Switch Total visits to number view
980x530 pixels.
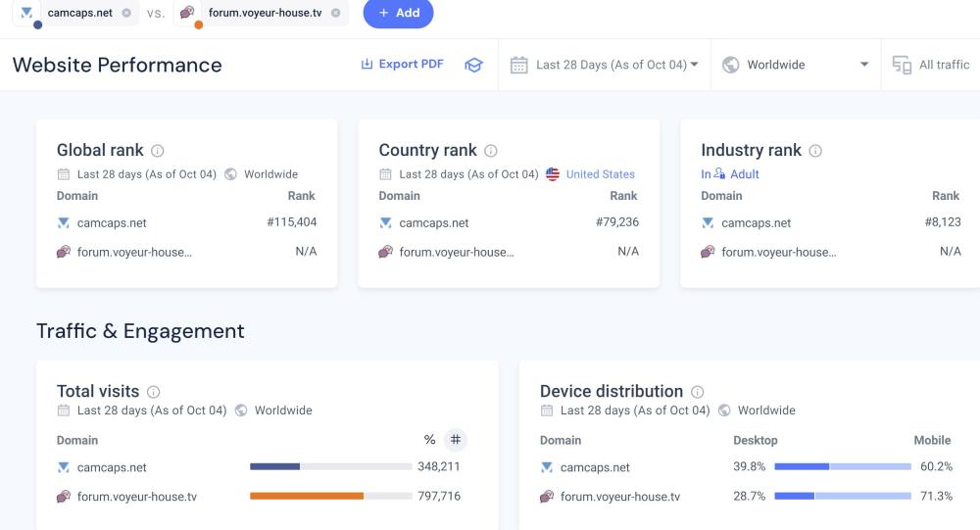coord(456,440)
